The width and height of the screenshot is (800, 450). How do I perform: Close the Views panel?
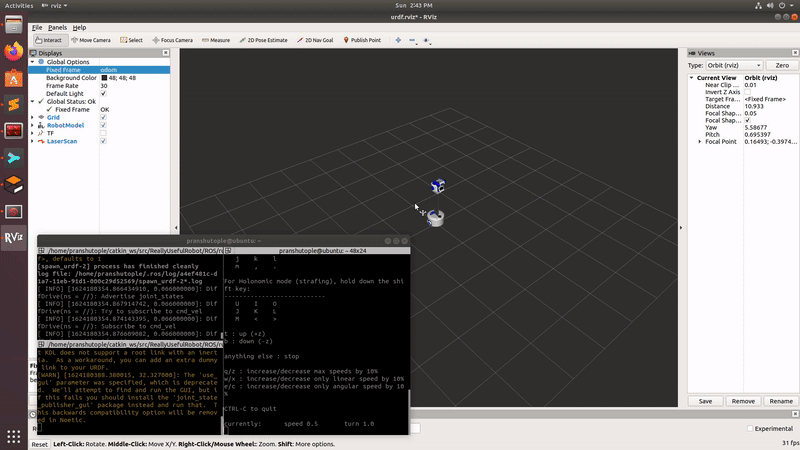click(795, 53)
